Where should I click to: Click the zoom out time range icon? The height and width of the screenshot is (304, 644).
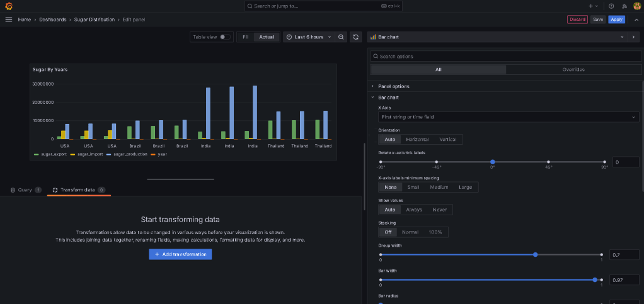tap(341, 37)
